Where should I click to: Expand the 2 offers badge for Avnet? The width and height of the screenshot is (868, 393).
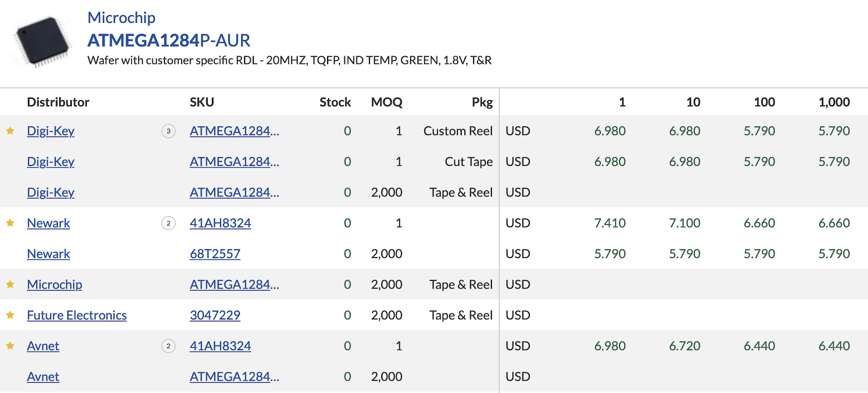(x=169, y=346)
